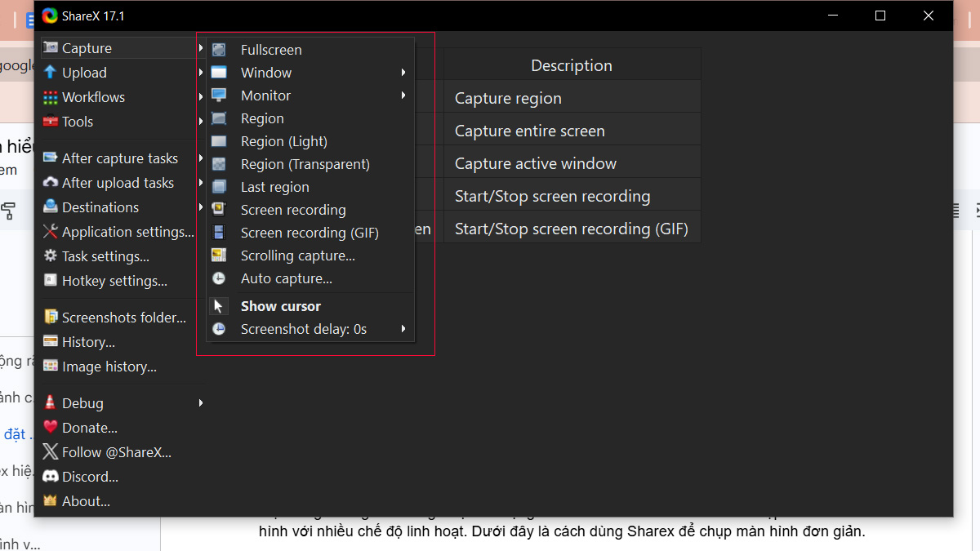The width and height of the screenshot is (980, 551).
Task: Click the Task settings gear icon
Action: [x=51, y=256]
